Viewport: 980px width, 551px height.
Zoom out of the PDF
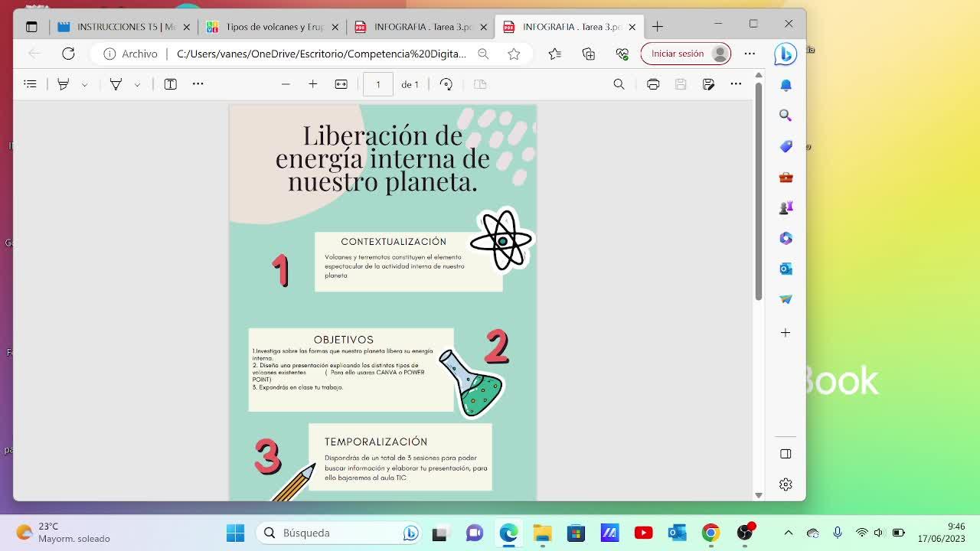tap(286, 84)
